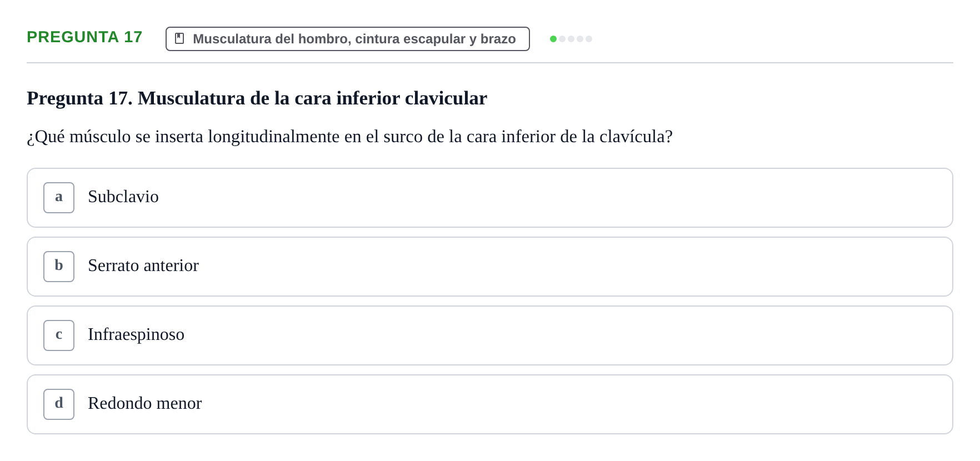This screenshot has height=461, width=980.
Task: Click the fourth difficulty indicator dot
Action: tap(580, 39)
